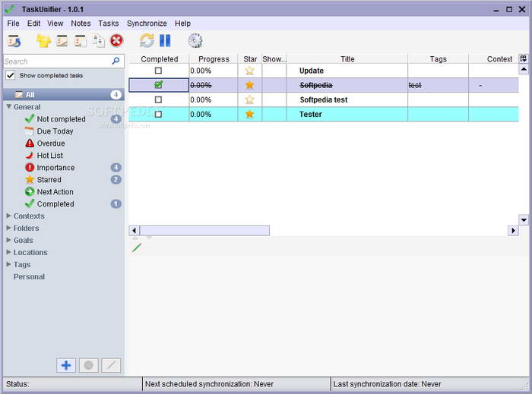Open settings via the gear toolbar icon

point(195,41)
